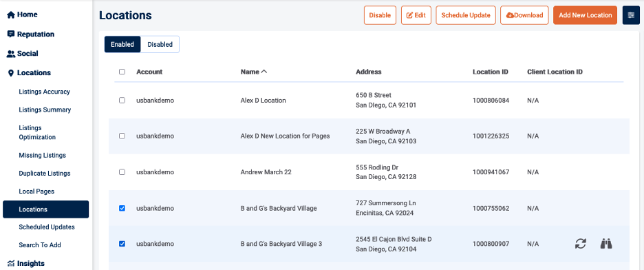The image size is (644, 270).
Task: Open Home in the sidebar
Action: point(27,14)
